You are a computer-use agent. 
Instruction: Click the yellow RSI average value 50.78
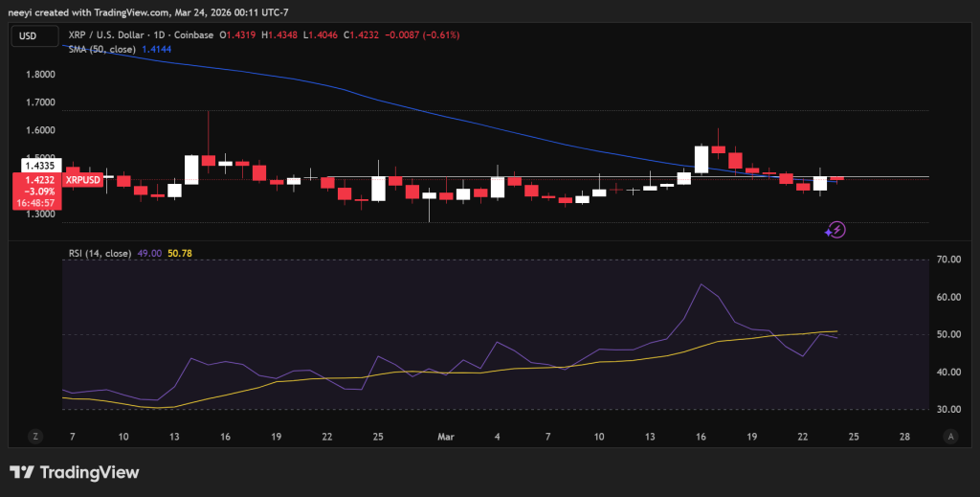point(180,254)
